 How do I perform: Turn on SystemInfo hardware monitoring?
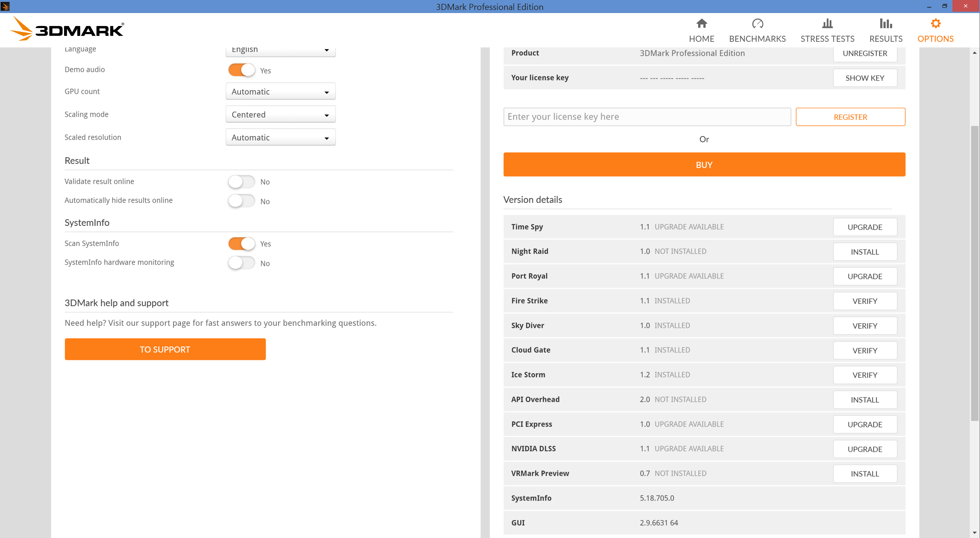[x=242, y=263]
